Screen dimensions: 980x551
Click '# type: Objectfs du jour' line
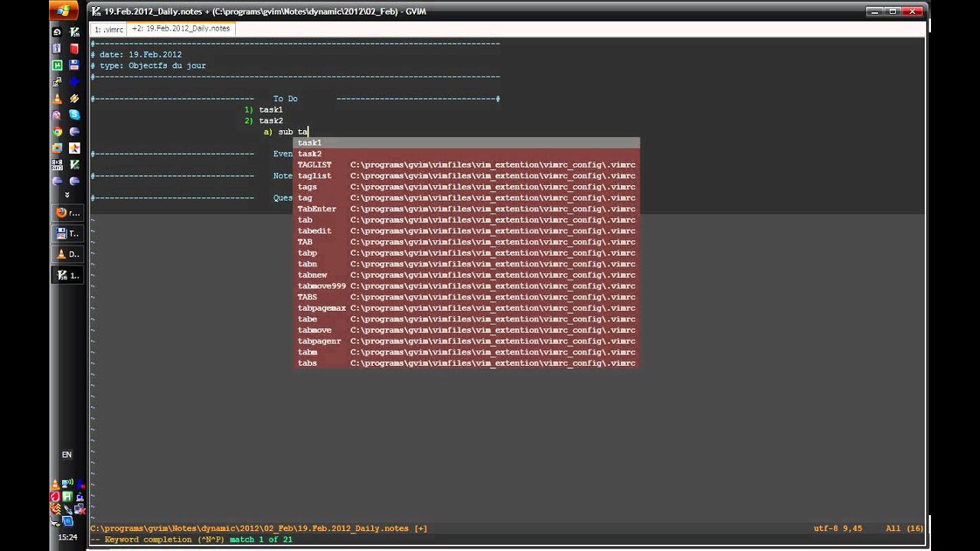148,66
